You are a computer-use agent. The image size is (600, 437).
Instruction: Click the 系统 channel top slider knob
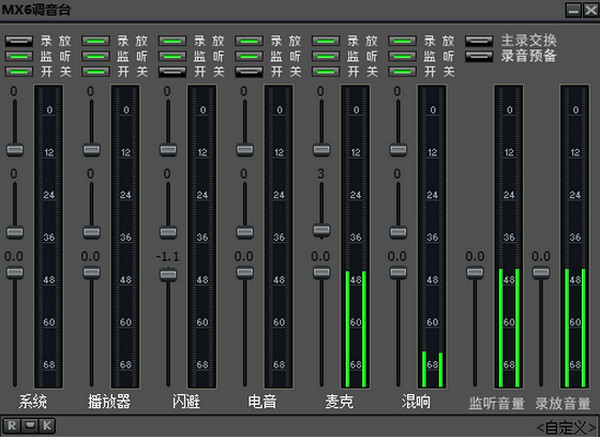15,150
